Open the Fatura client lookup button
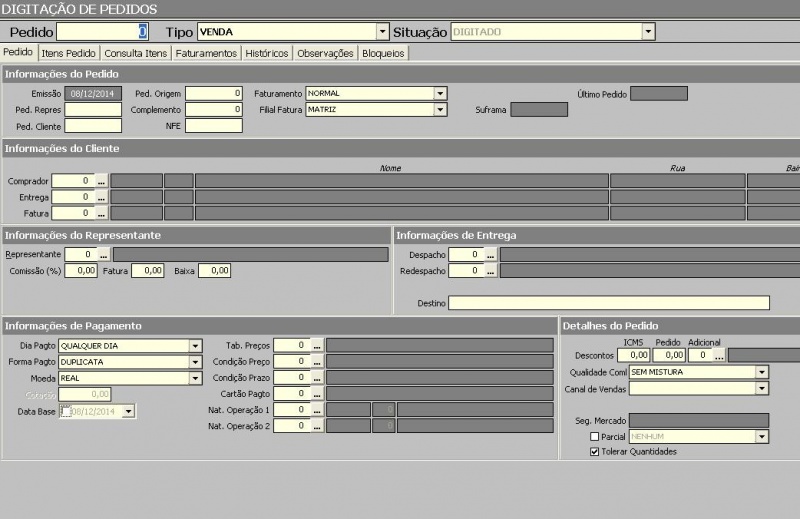 pyautogui.click(x=101, y=213)
